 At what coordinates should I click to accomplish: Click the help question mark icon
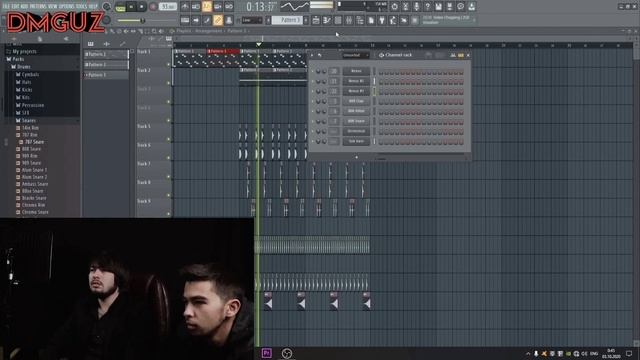click(427, 7)
